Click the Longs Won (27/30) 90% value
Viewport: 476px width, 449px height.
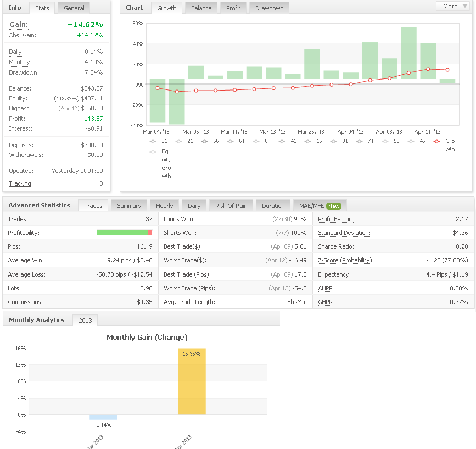tap(289, 219)
